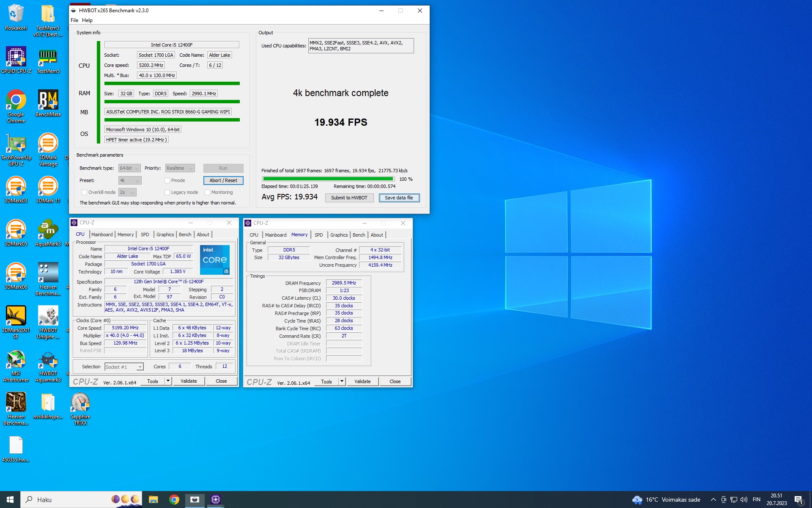The height and width of the screenshot is (508, 812).
Task: Click Save data file button
Action: tap(399, 198)
